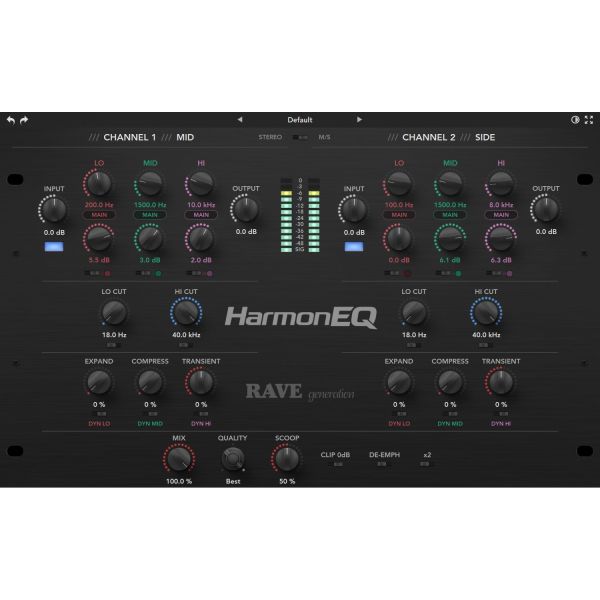600x600 pixels.
Task: Click Channel 2 LO CUT knob
Action: [414, 313]
